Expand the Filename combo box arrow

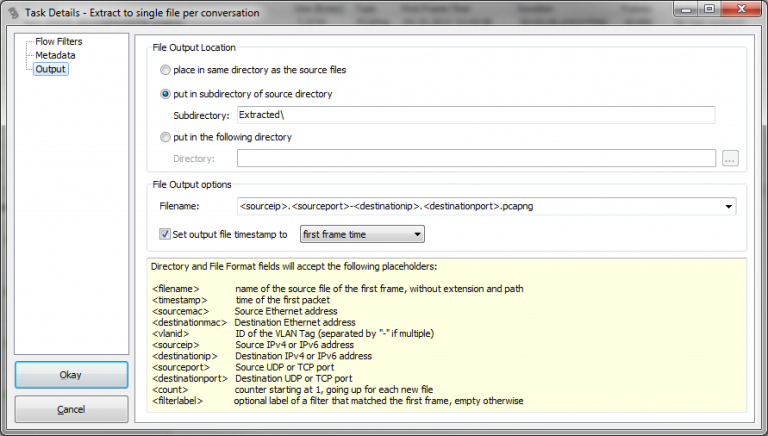(x=727, y=207)
